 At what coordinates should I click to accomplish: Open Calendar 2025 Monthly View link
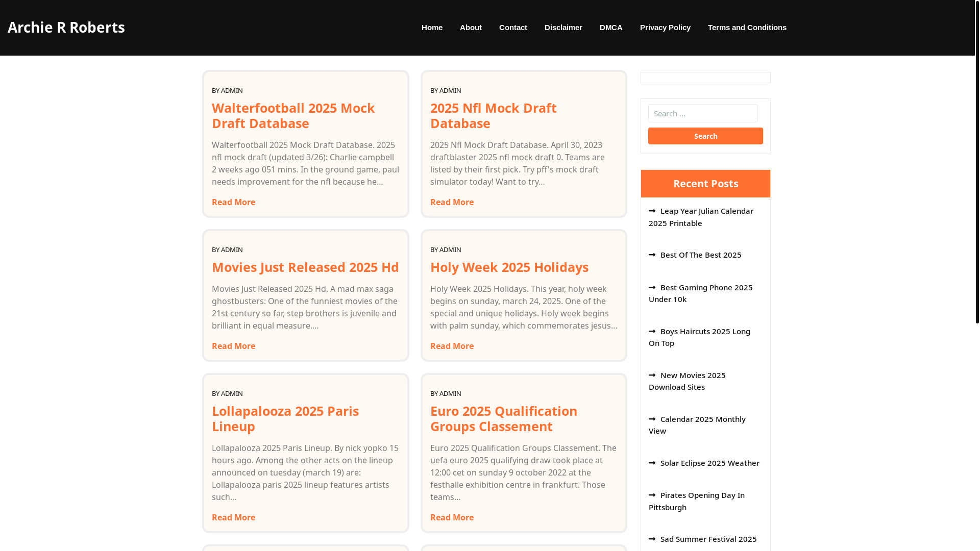[697, 425]
